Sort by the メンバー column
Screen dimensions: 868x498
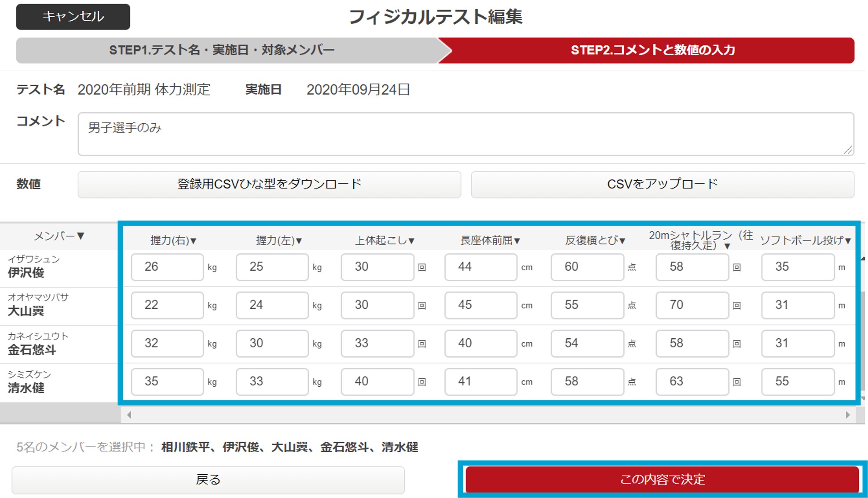pos(60,236)
